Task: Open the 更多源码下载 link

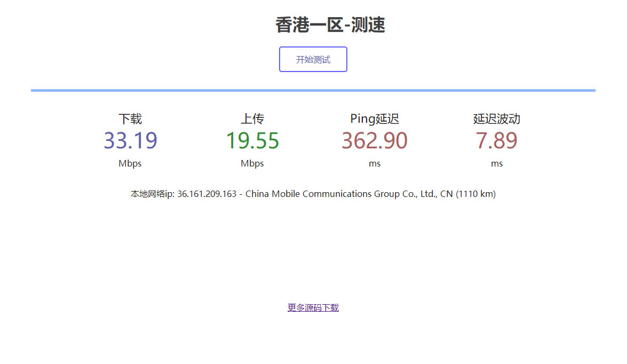Action: pos(313,307)
